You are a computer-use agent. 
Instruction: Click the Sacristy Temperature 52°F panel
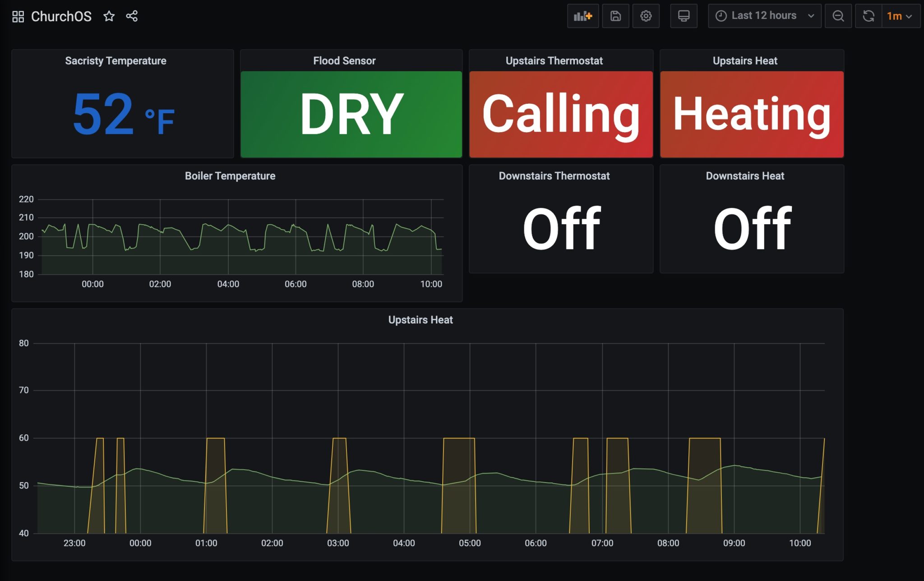click(123, 103)
